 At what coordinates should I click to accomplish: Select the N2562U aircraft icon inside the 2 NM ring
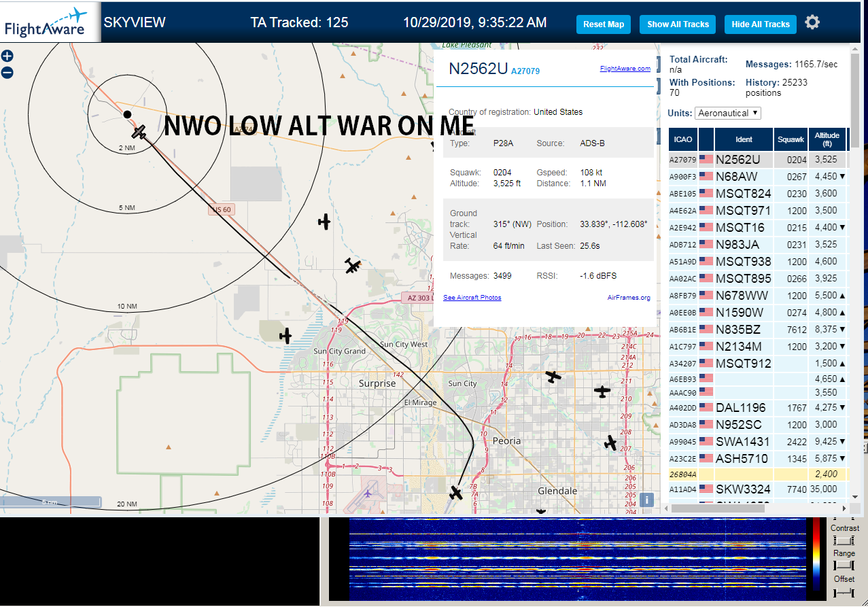140,131
